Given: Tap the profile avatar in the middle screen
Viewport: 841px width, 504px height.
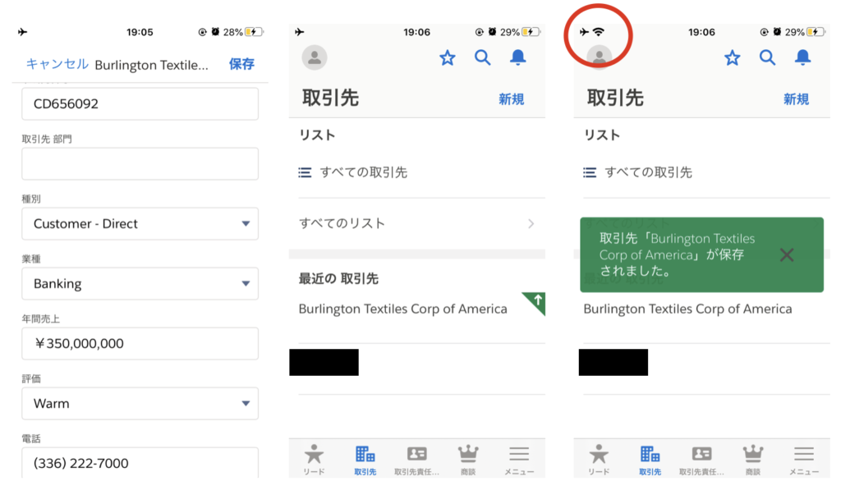Looking at the screenshot, I should click(315, 57).
